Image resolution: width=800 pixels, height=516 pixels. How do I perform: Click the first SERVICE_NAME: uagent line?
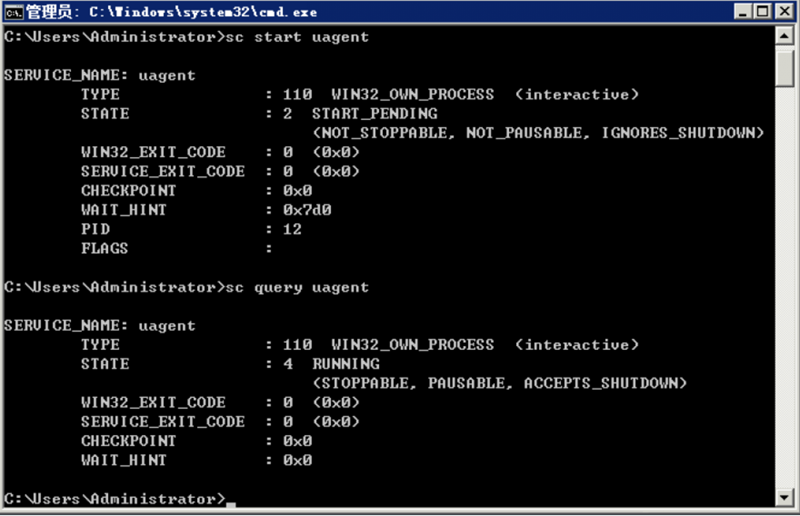(x=100, y=75)
